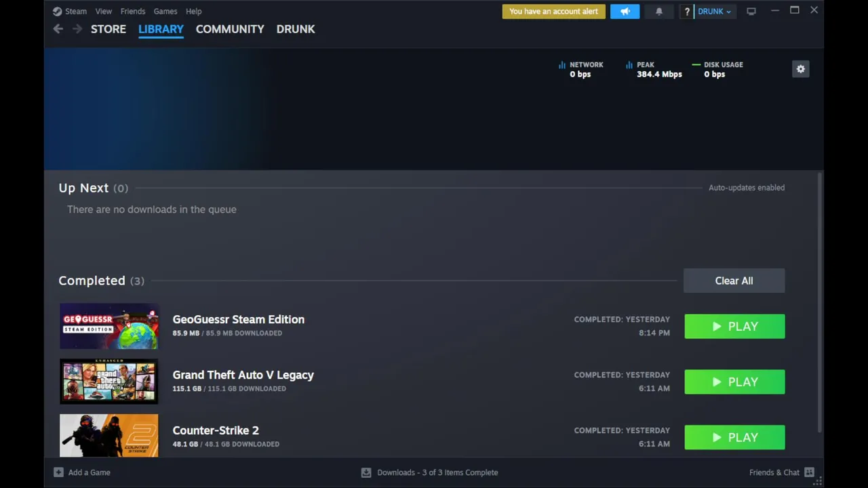Click Add a Game link
Image resolution: width=868 pixels, height=488 pixels.
(89, 472)
